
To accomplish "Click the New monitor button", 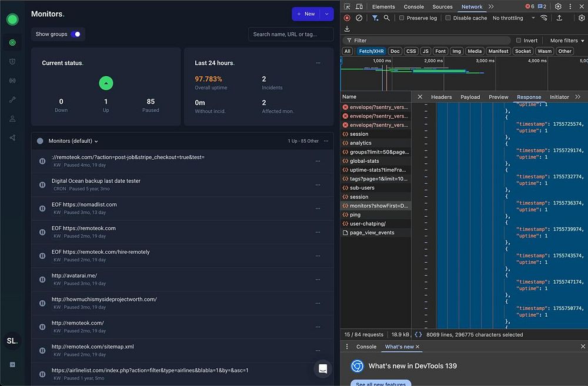I will pyautogui.click(x=306, y=14).
